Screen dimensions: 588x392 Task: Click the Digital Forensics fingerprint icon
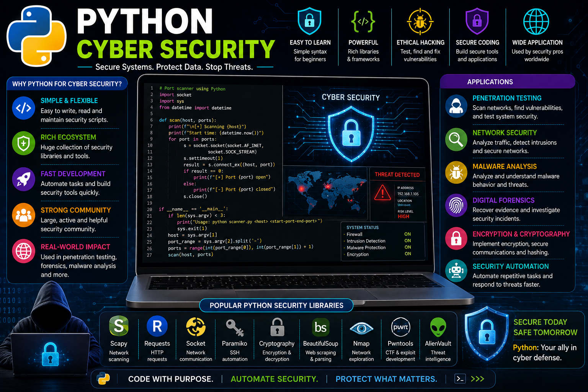pos(456,206)
